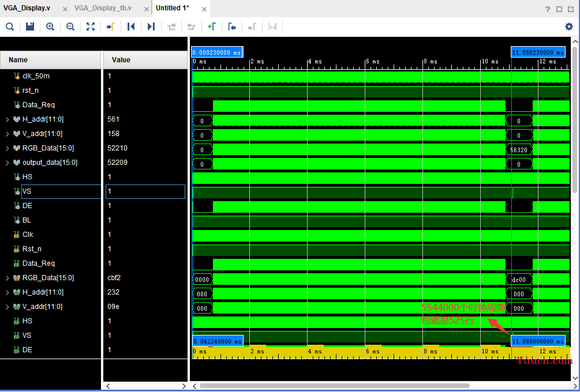Click the swap cursors icon

coord(272,27)
